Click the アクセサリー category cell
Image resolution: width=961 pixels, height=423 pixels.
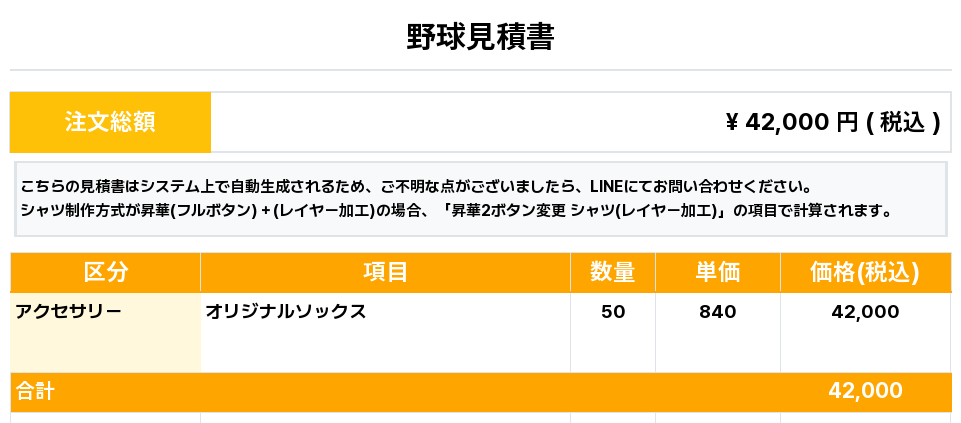(68, 312)
